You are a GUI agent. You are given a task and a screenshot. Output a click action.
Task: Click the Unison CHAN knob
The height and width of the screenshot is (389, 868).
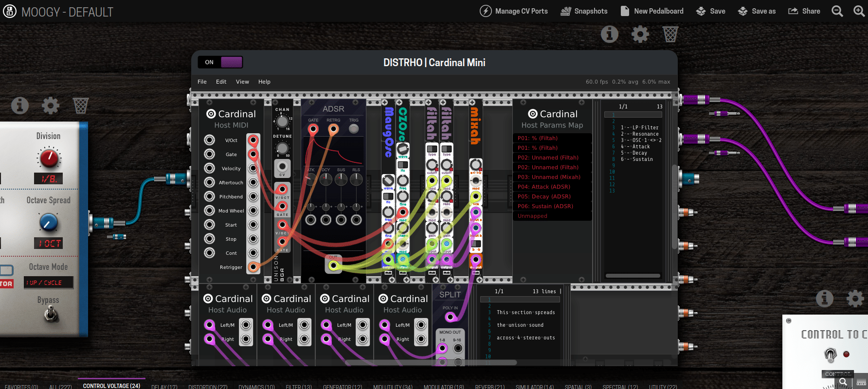[x=282, y=122]
